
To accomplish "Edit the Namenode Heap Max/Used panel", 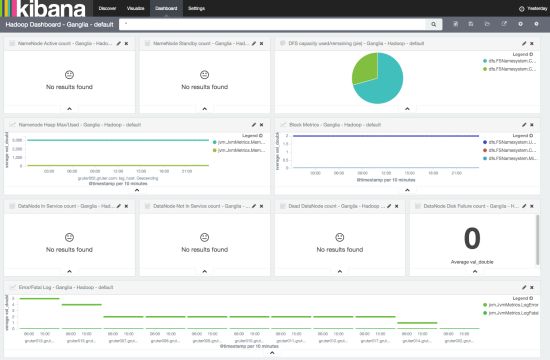I will pyautogui.click(x=254, y=125).
